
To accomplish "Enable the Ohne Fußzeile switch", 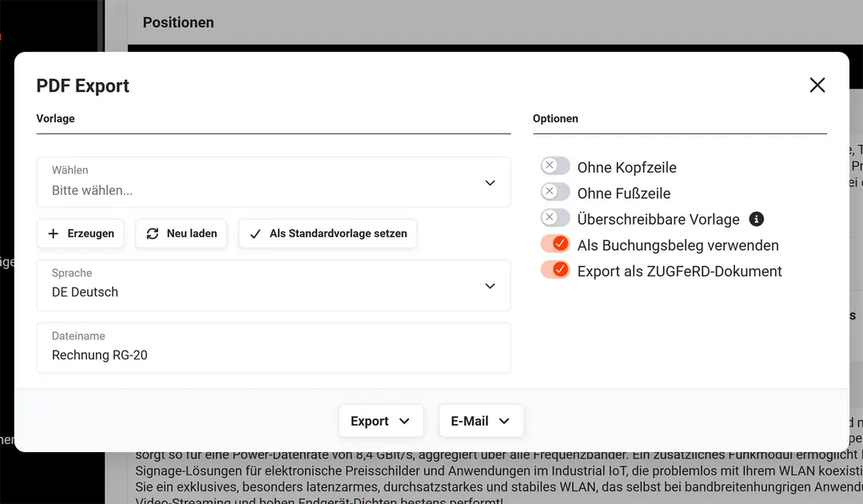I will coord(555,192).
